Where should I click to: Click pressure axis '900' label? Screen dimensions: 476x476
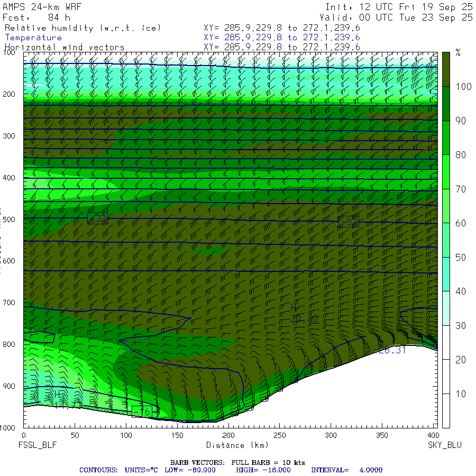(x=9, y=386)
